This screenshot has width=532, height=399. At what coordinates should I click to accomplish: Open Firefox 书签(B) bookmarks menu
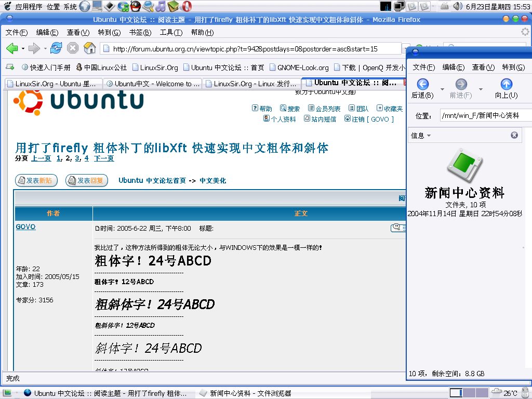tap(140, 32)
